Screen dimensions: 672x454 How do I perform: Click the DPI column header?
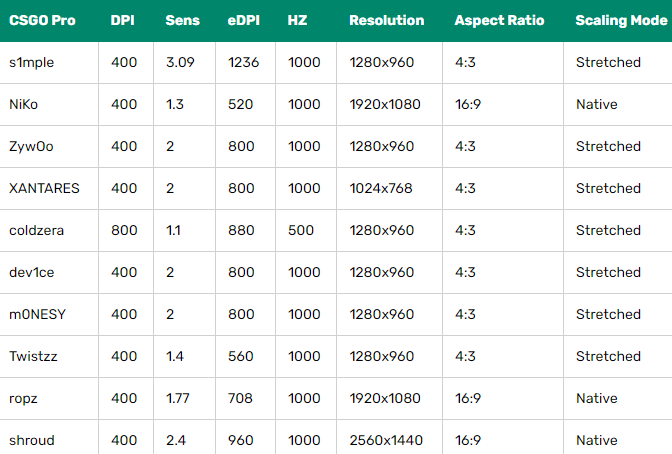click(123, 20)
